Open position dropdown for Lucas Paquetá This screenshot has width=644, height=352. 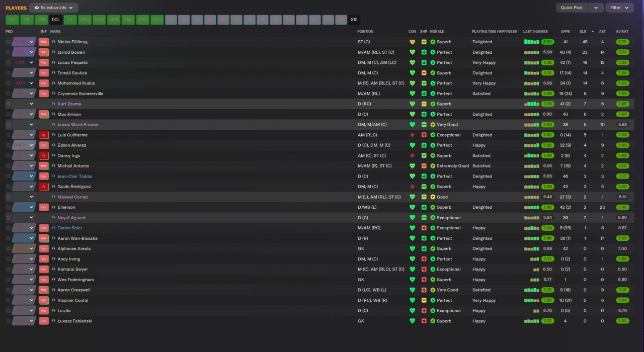click(31, 62)
